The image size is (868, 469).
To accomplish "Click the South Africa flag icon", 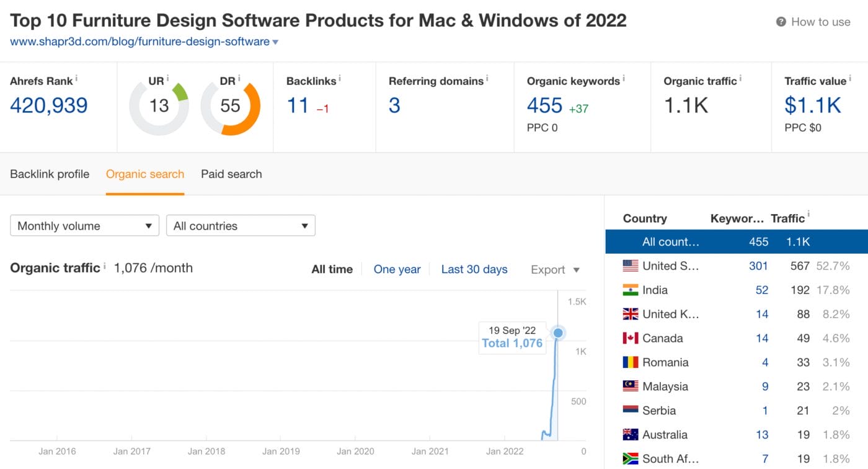I will [631, 459].
